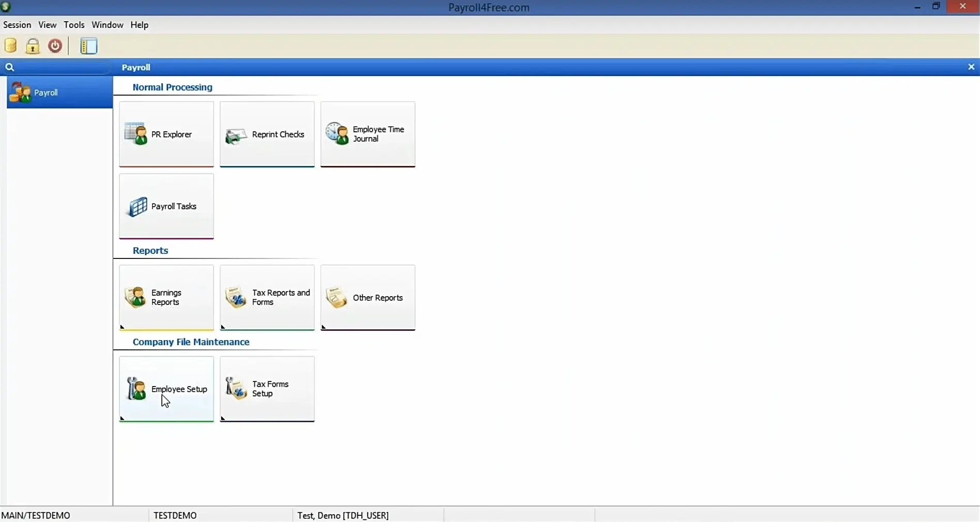Open PR Explorer
Image resolution: width=980 pixels, height=522 pixels.
166,134
